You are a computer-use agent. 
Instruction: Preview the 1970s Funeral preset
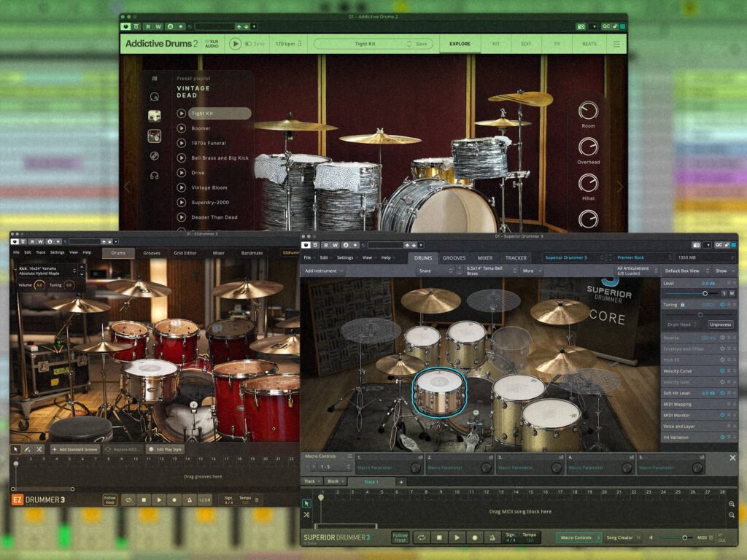tap(182, 143)
